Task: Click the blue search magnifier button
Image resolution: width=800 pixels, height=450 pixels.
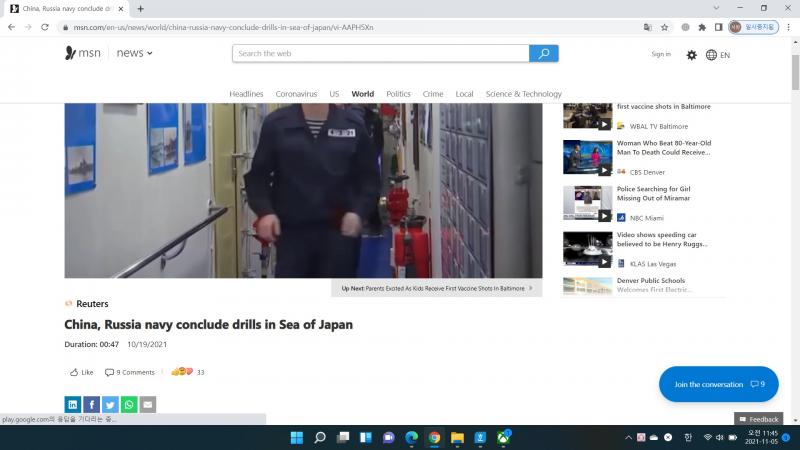Action: [x=543, y=53]
